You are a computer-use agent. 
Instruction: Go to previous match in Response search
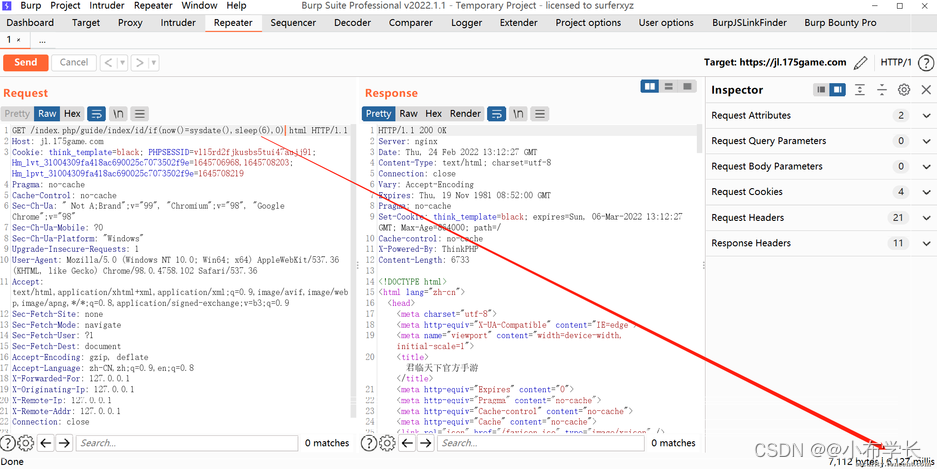(x=408, y=443)
